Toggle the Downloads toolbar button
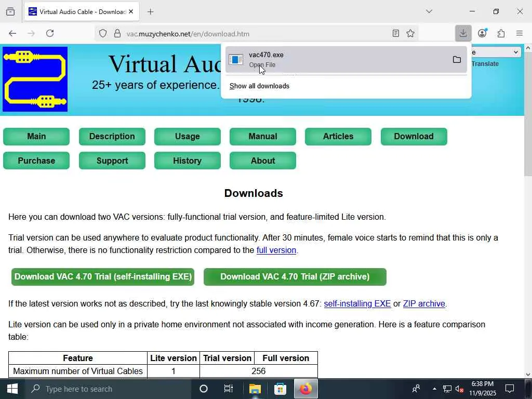This screenshot has width=532, height=399. tap(463, 33)
